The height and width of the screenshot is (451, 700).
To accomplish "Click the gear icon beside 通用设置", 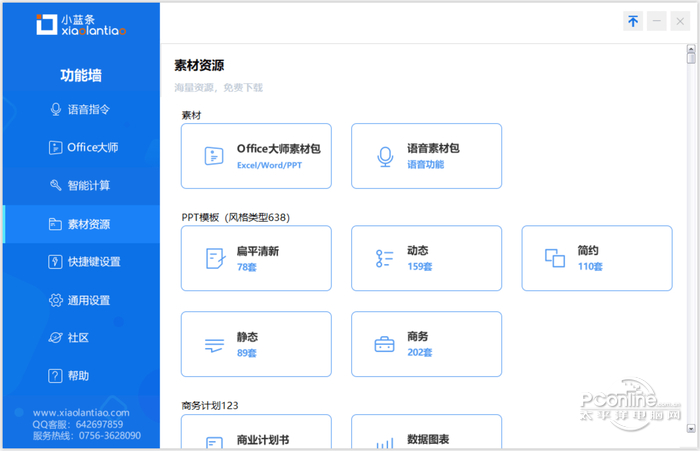I will tap(55, 300).
